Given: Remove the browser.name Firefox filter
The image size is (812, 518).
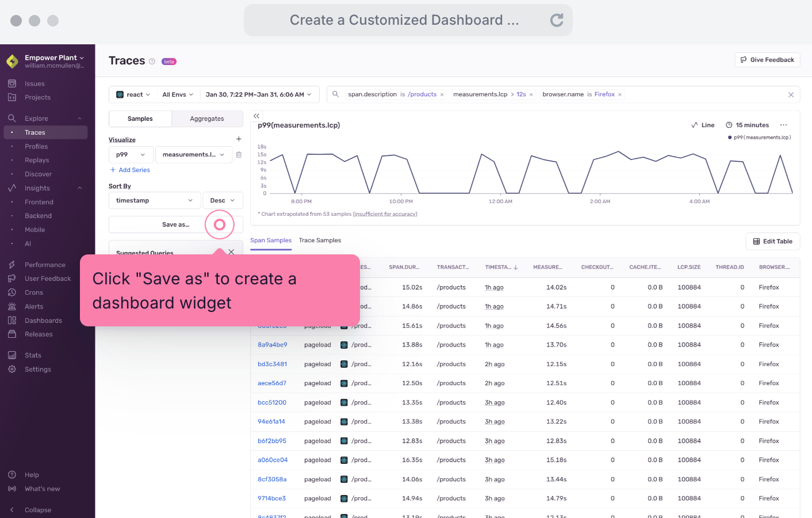Looking at the screenshot, I should (x=620, y=95).
